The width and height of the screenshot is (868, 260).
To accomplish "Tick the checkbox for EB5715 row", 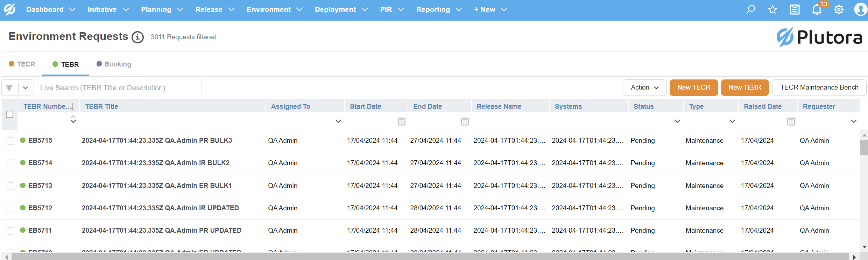I will (10, 141).
